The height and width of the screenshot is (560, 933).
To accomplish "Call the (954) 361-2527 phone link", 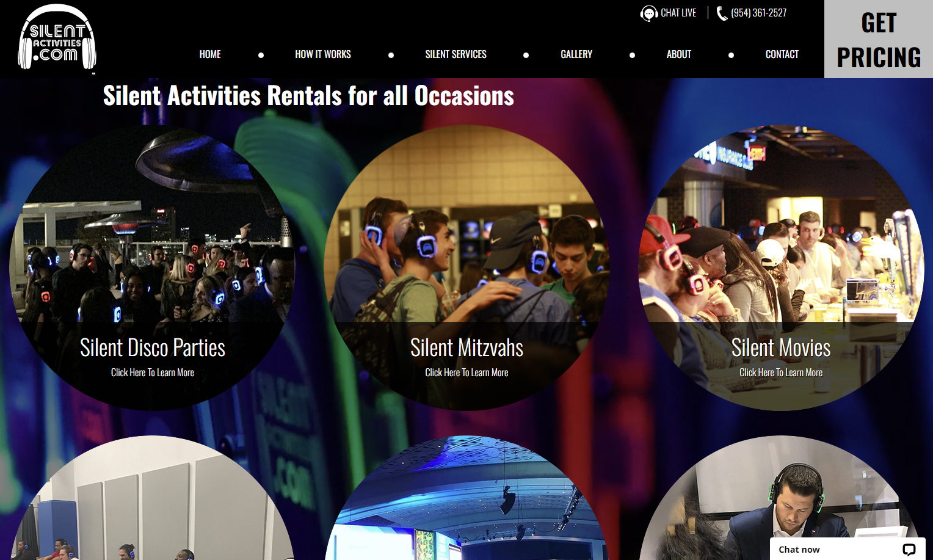I will [x=758, y=13].
